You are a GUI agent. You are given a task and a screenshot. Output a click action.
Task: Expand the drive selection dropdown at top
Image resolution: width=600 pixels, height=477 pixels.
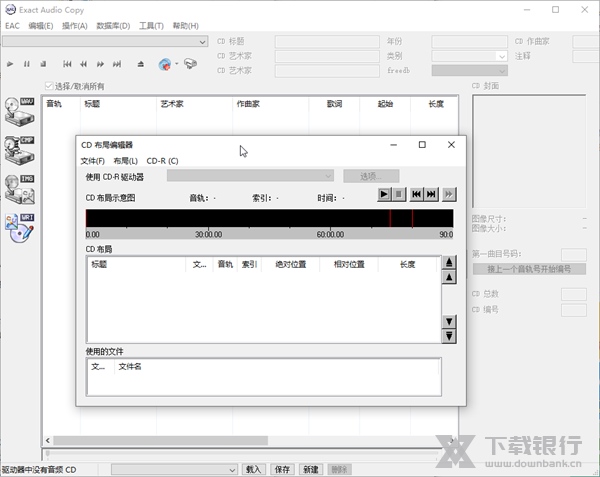coord(204,42)
